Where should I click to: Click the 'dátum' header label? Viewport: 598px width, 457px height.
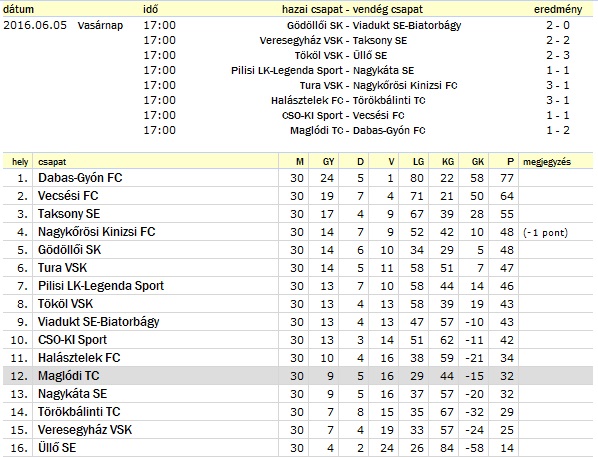click(18, 10)
